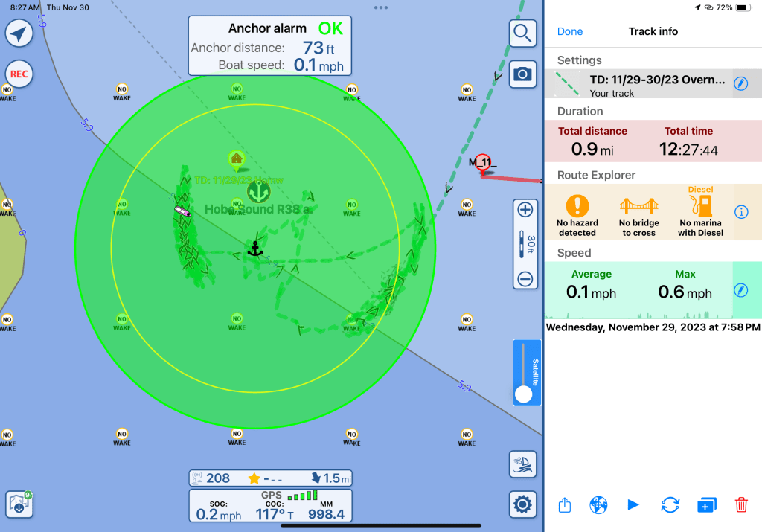Open chart downloads icon with badge
This screenshot has width=762, height=532.
[x=19, y=504]
